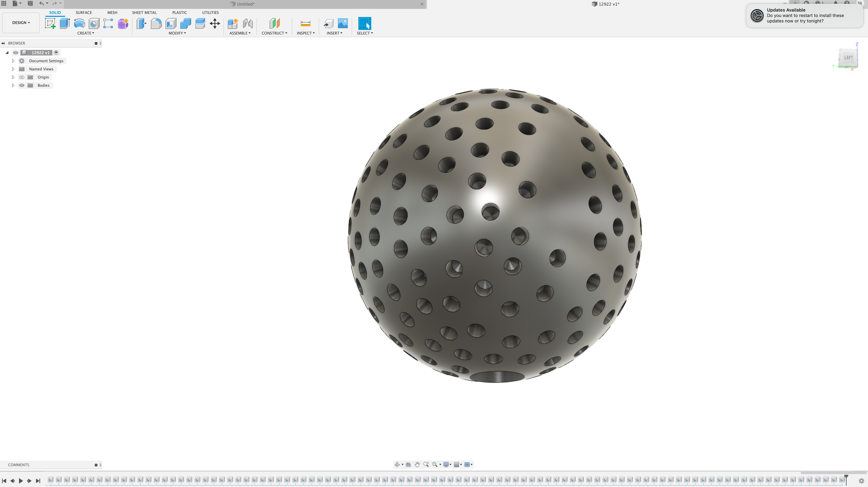Click the Insert Canvas image icon
Screen dimensions: 868x487
click(343, 24)
